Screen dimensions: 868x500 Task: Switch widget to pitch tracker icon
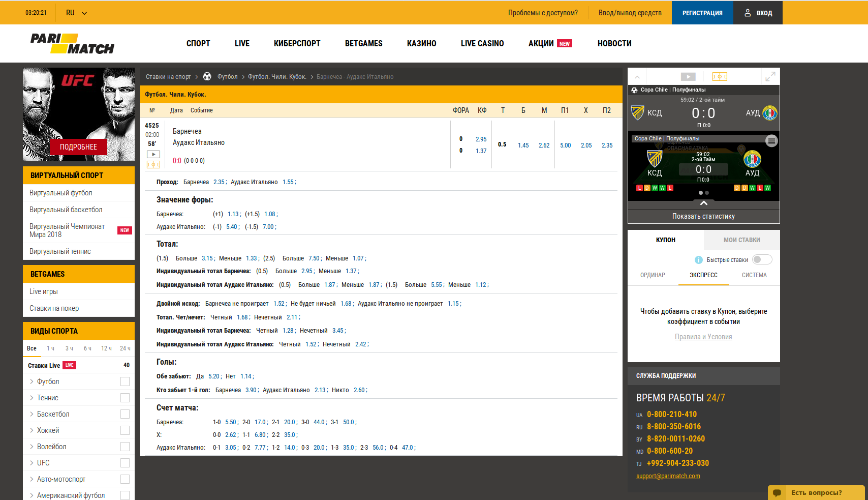click(720, 77)
